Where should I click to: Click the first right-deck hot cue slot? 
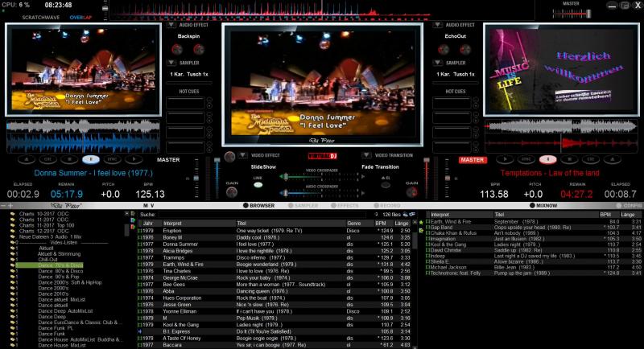452,104
